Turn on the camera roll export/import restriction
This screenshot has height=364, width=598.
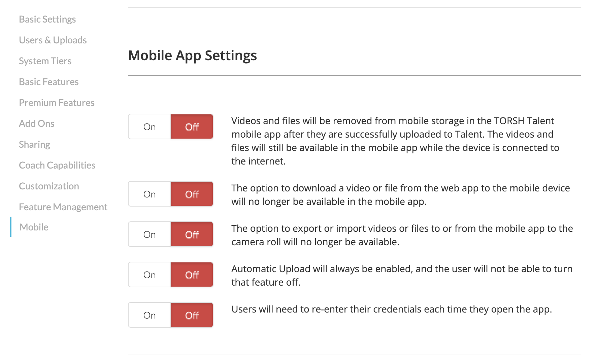click(149, 234)
